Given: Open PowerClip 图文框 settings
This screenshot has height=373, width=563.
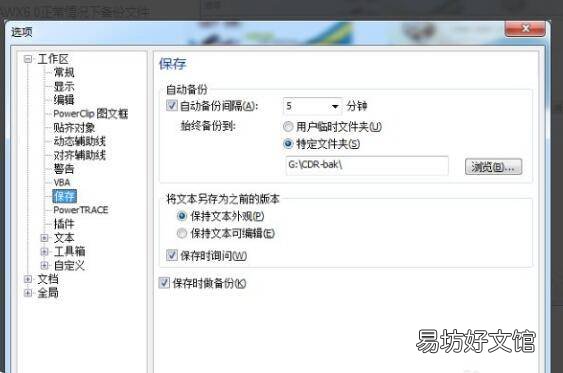Looking at the screenshot, I should (90, 114).
